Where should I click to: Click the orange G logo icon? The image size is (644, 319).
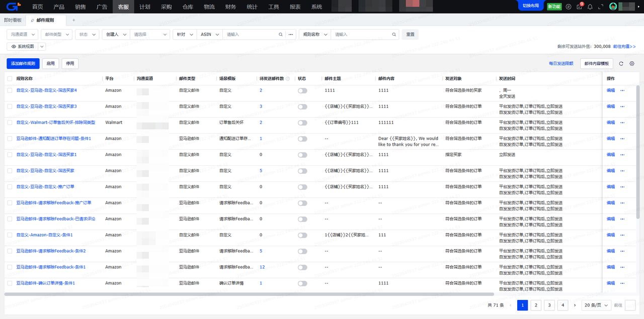pyautogui.click(x=14, y=7)
